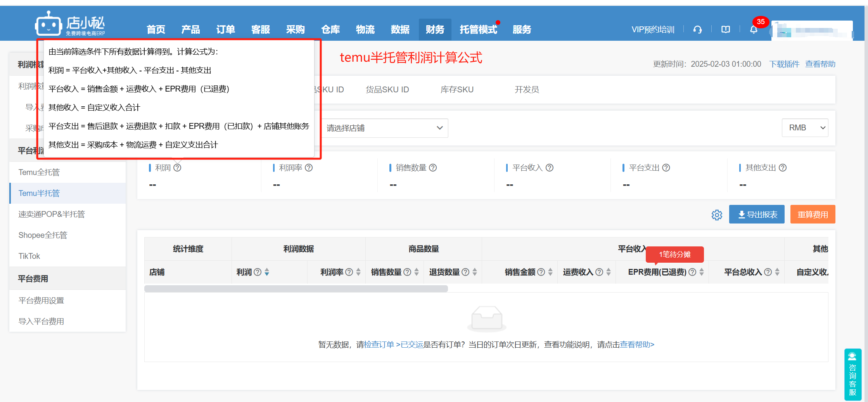The height and width of the screenshot is (402, 868).
Task: Click help icon in EPR费用(已退费) column header
Action: click(692, 272)
